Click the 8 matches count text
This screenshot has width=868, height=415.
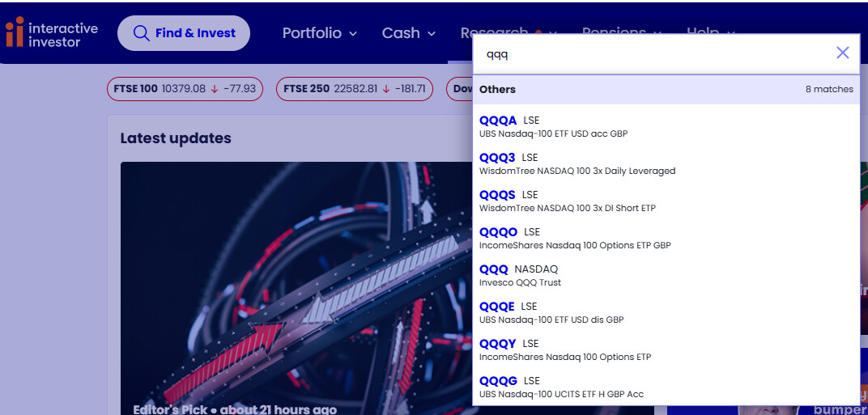[829, 89]
